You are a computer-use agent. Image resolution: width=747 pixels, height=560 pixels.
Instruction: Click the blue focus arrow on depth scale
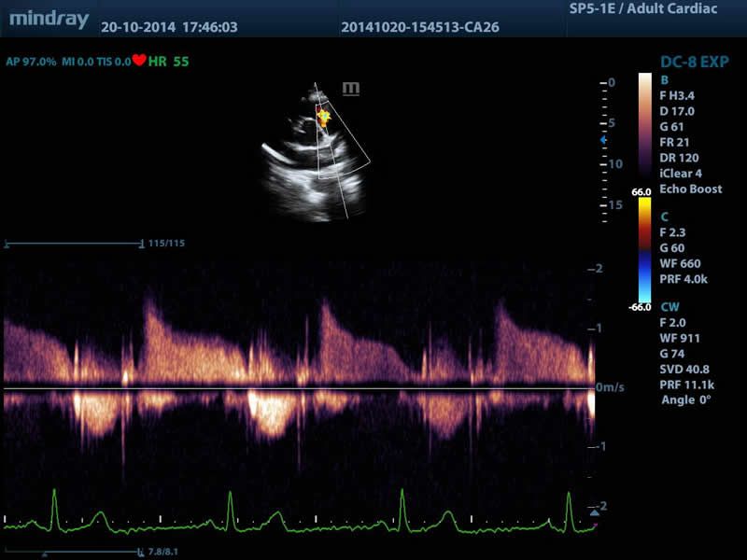[603, 139]
